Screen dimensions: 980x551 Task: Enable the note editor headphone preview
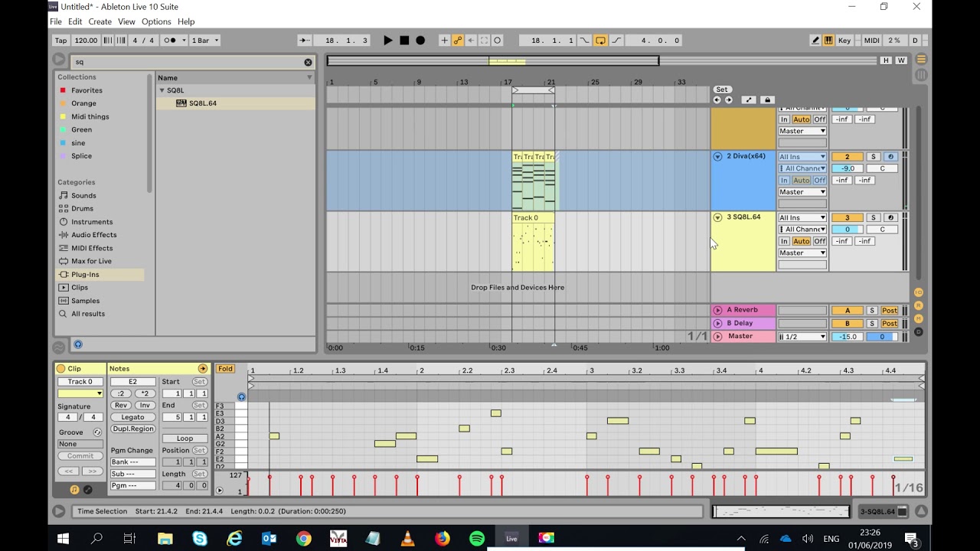[x=241, y=396]
